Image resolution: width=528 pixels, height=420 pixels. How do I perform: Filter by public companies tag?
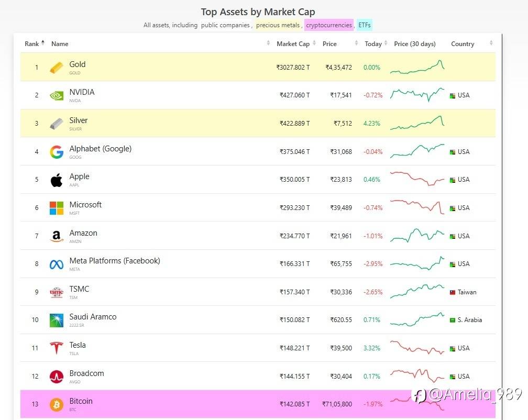[226, 25]
